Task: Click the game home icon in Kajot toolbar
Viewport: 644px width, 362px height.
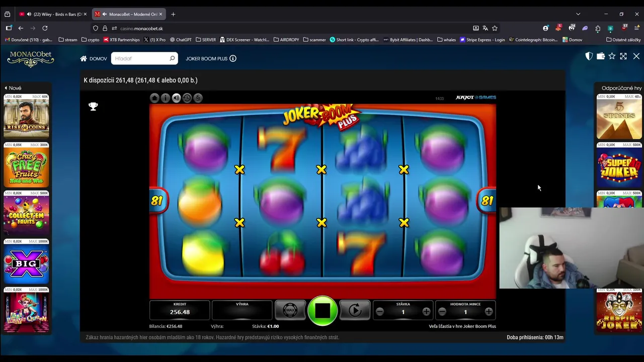Action: coord(154,98)
